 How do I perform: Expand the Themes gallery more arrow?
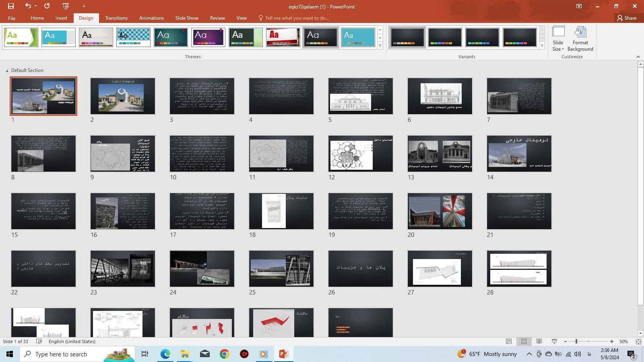click(380, 46)
